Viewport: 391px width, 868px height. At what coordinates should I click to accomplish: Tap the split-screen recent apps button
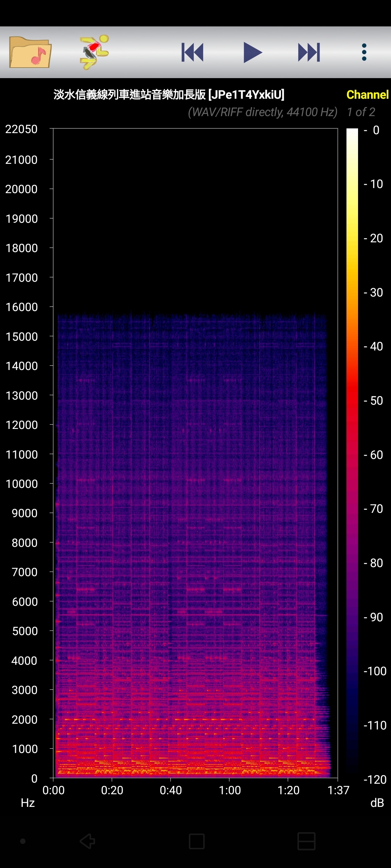(306, 841)
